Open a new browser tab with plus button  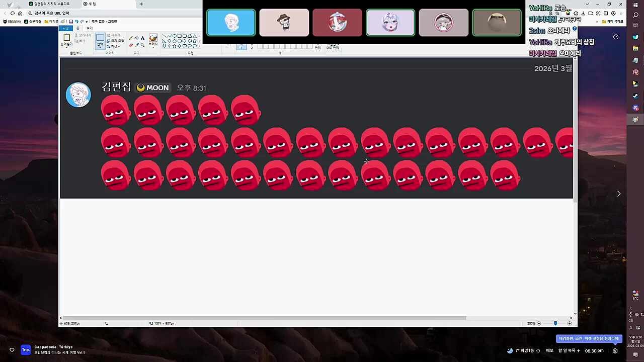(x=141, y=4)
